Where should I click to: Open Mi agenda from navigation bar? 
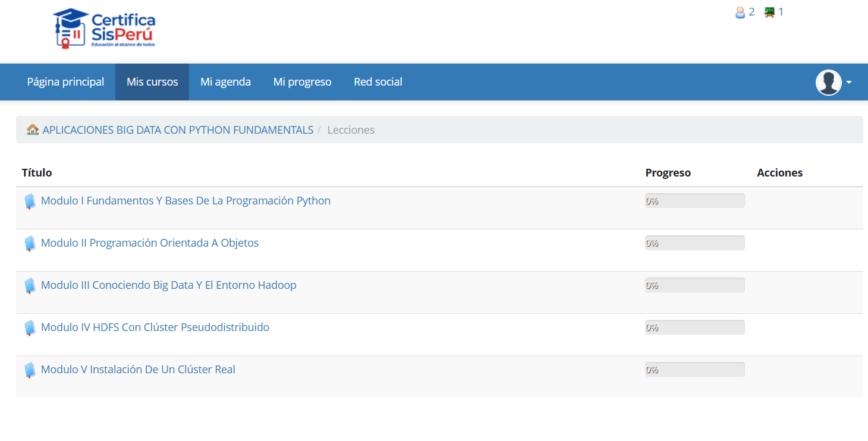pos(225,82)
